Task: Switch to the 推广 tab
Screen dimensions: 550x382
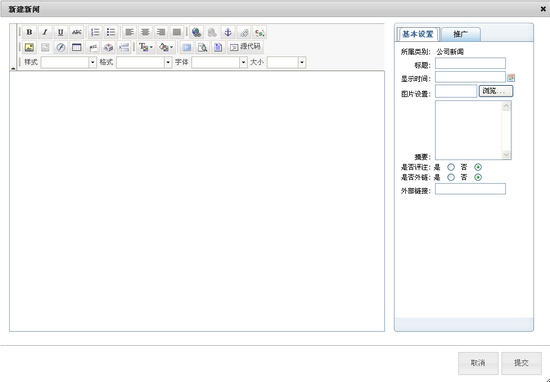Action: (x=461, y=34)
